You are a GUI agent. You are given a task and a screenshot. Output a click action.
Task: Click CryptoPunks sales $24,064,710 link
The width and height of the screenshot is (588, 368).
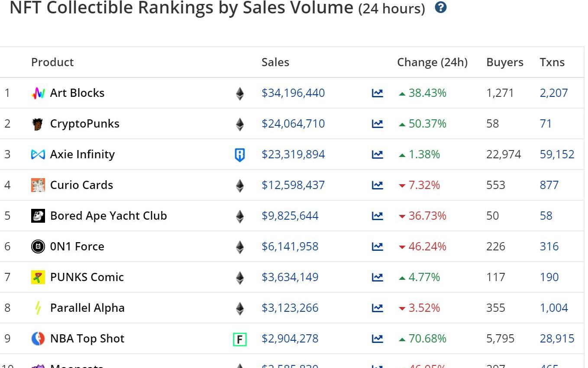pyautogui.click(x=293, y=124)
